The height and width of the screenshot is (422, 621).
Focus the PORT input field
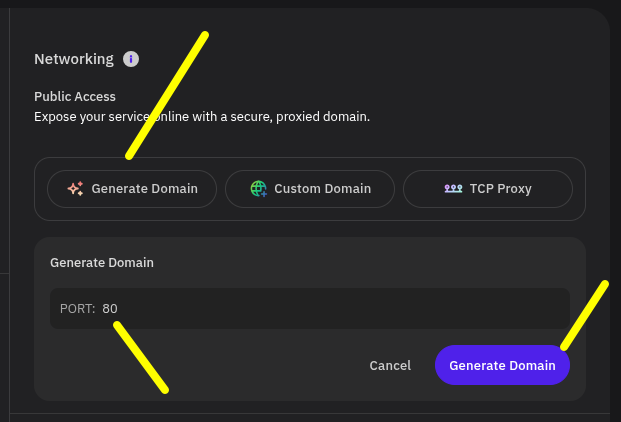310,308
